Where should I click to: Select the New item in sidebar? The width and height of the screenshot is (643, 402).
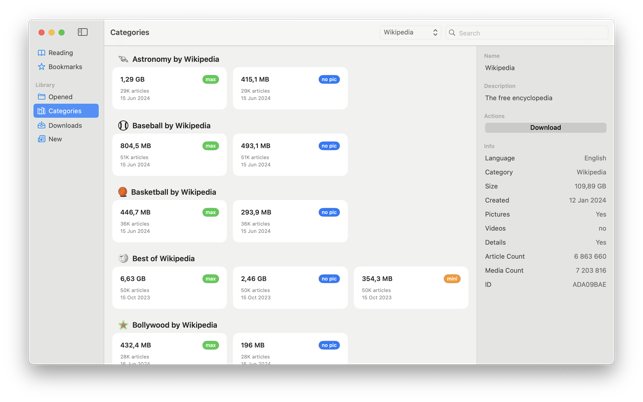(x=55, y=139)
